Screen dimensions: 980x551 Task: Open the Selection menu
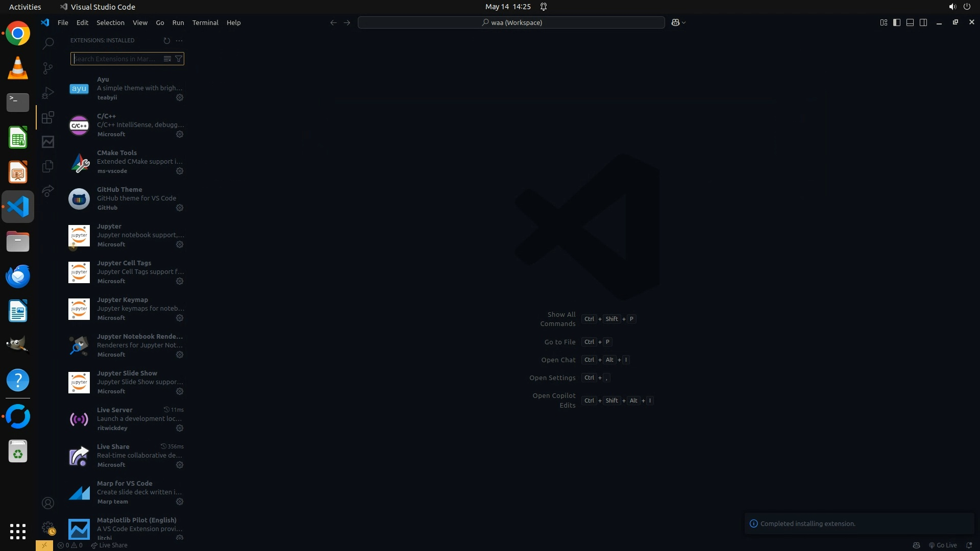110,22
